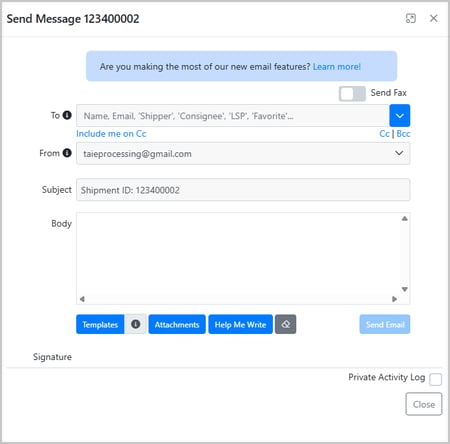Toggle the Send Fax switch
450x444 pixels.
[x=352, y=93]
